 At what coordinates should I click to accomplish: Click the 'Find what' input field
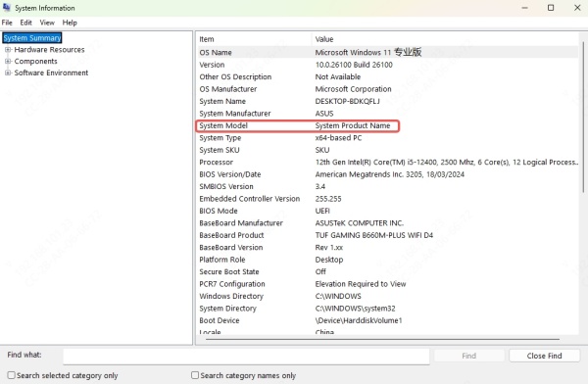[x=246, y=356]
